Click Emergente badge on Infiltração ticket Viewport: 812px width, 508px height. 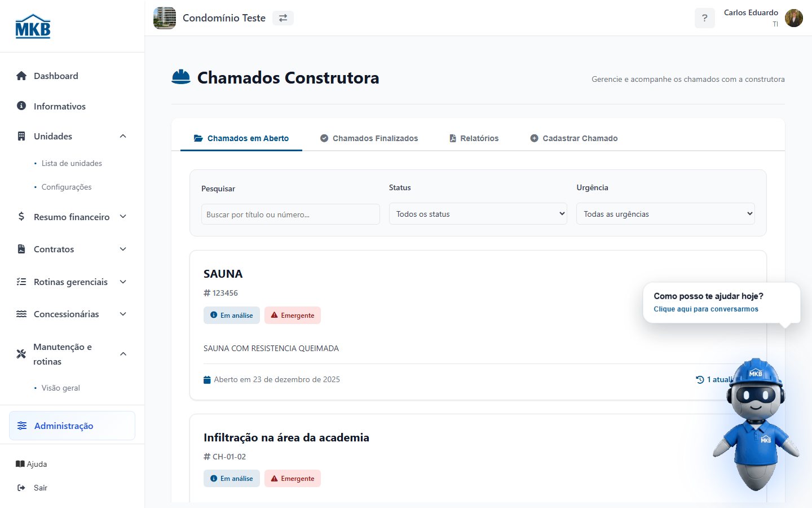293,478
